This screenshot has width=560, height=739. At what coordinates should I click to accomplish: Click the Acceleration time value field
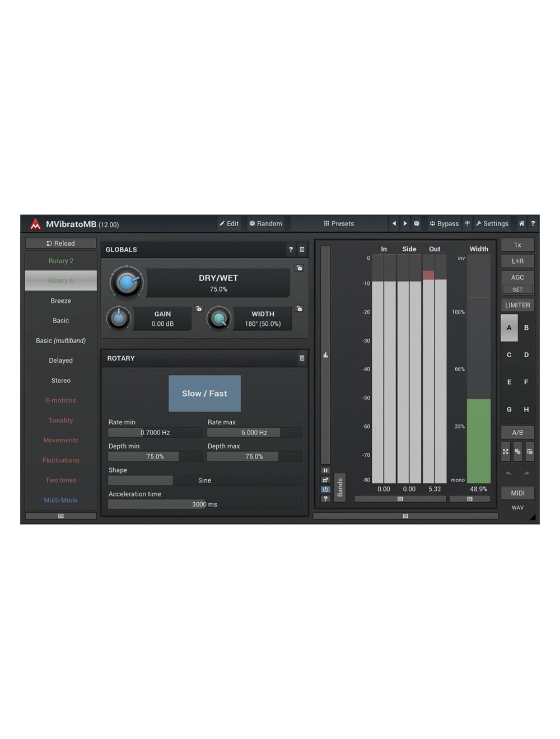click(204, 504)
